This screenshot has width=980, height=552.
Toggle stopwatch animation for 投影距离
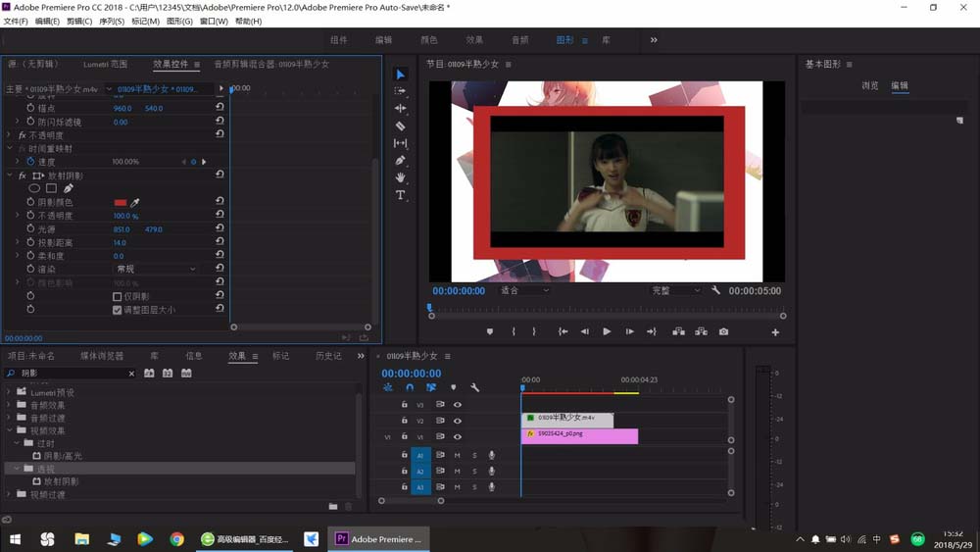click(30, 242)
